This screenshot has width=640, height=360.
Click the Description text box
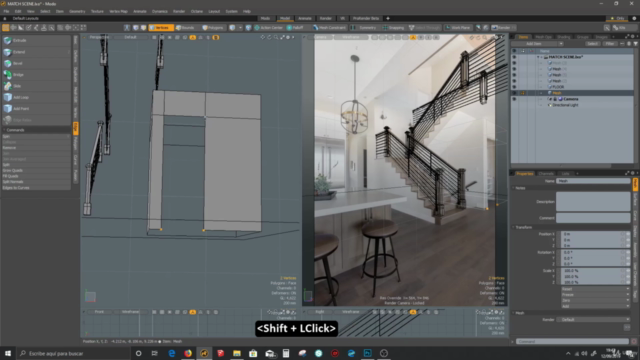point(593,202)
